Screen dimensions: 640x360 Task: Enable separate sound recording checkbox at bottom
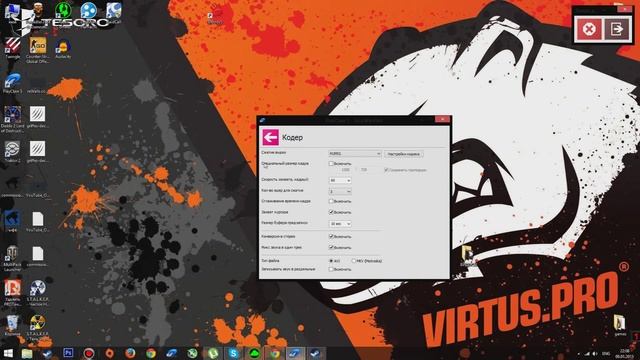click(331, 269)
